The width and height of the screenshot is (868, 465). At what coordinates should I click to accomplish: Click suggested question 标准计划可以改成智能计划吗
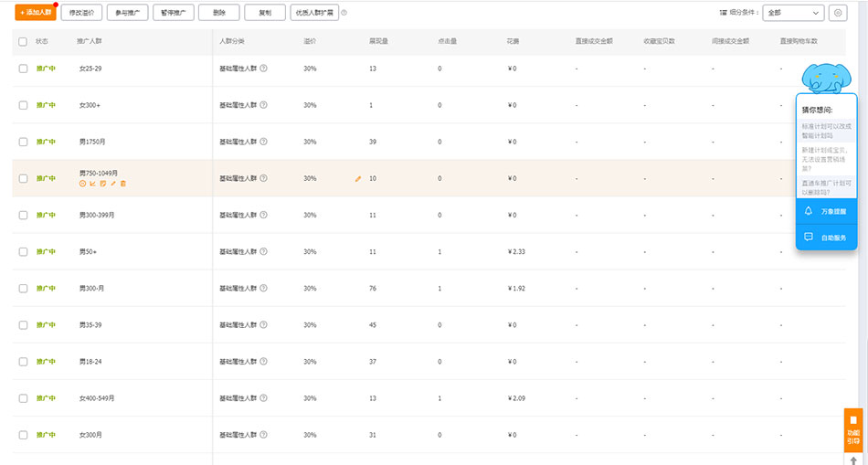(827, 131)
